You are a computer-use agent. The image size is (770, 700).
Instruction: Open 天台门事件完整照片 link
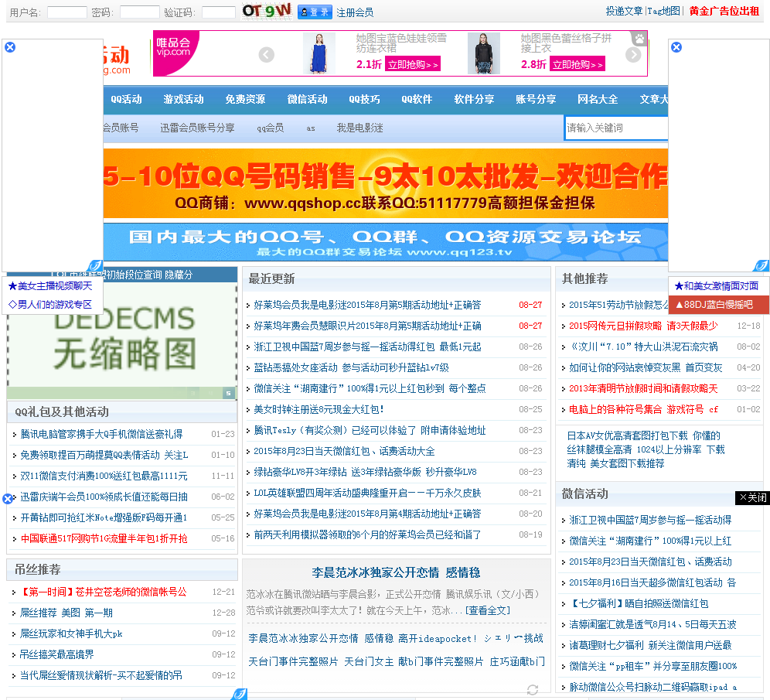pos(293,661)
